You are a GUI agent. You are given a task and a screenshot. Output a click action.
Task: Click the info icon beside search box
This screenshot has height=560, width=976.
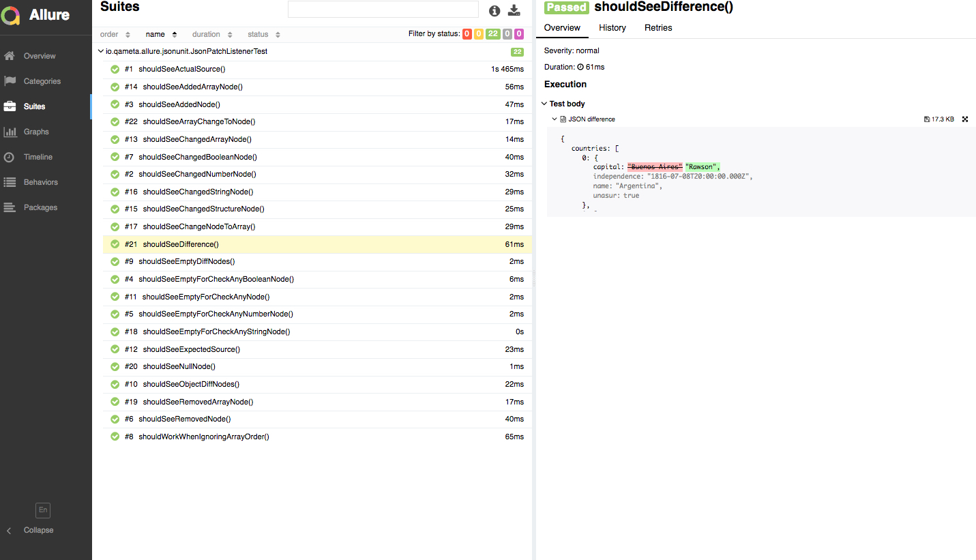(494, 10)
